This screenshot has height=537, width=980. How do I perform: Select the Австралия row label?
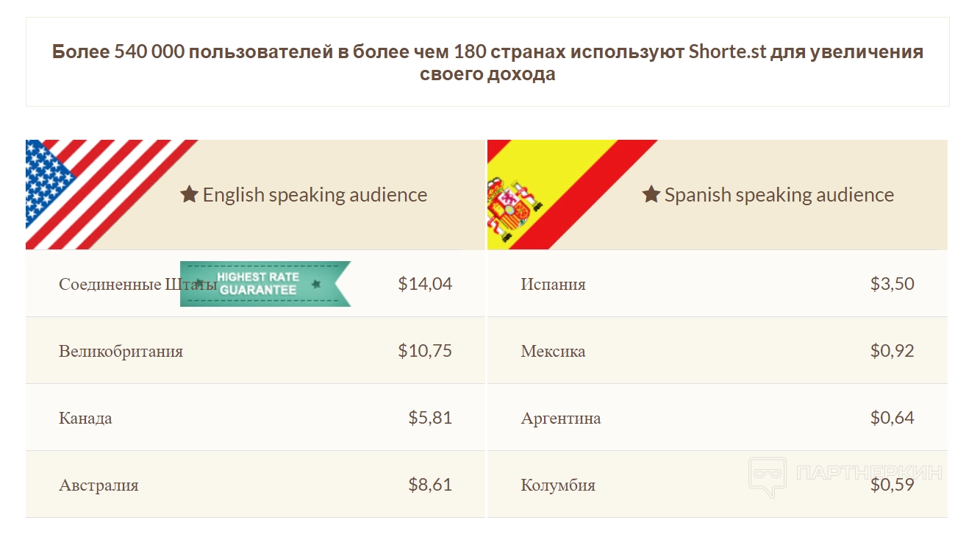(99, 486)
